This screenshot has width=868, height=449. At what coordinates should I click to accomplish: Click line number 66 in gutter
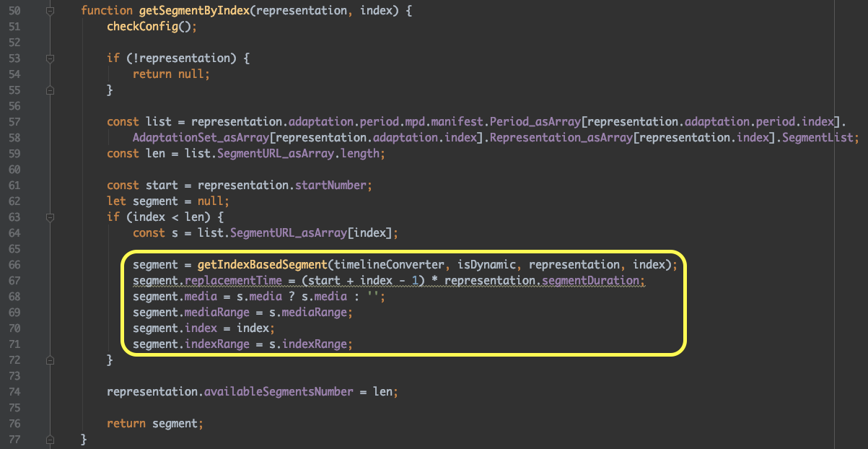[16, 265]
